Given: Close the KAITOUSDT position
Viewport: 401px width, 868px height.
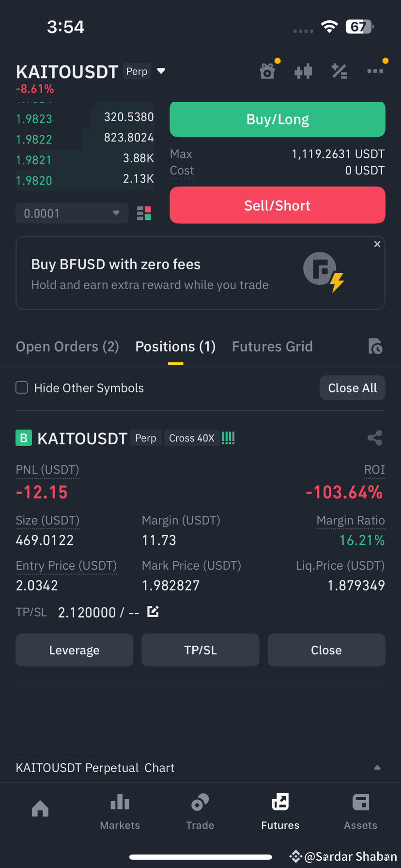Looking at the screenshot, I should coord(326,650).
